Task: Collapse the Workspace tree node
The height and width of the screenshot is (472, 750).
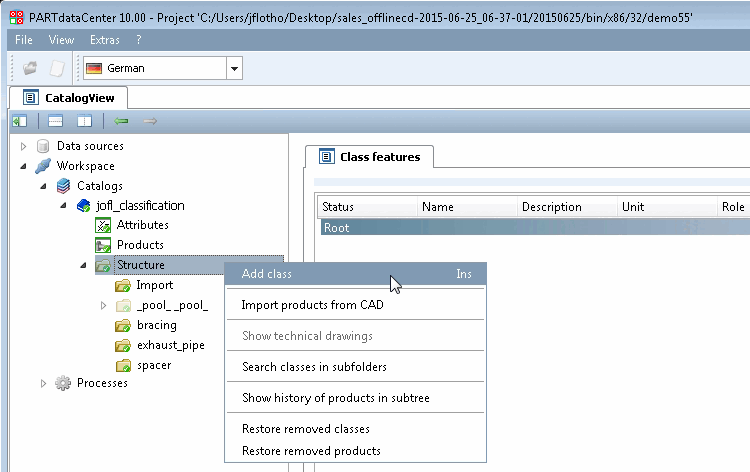Action: [x=24, y=166]
